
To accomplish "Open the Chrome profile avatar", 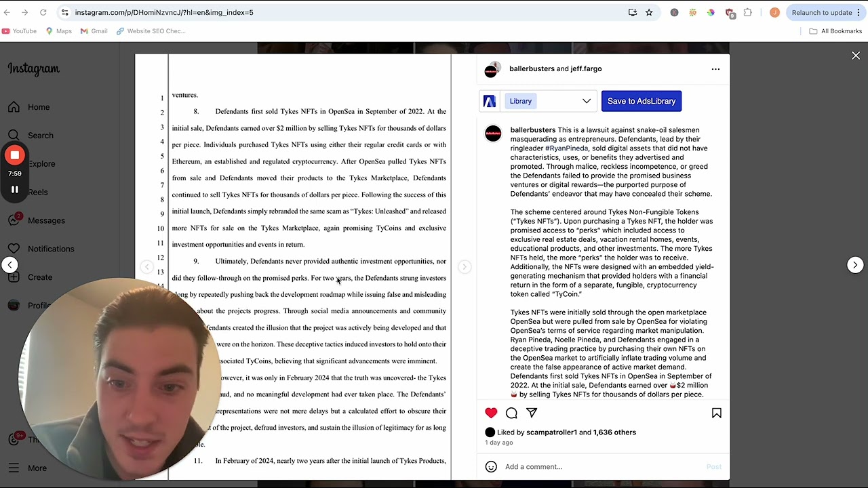I will click(774, 12).
